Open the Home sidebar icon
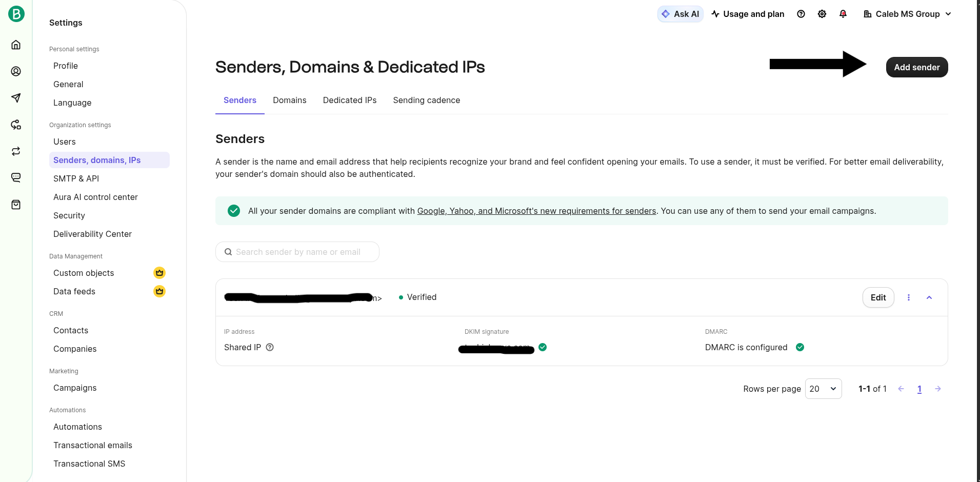980x482 pixels. pyautogui.click(x=16, y=45)
